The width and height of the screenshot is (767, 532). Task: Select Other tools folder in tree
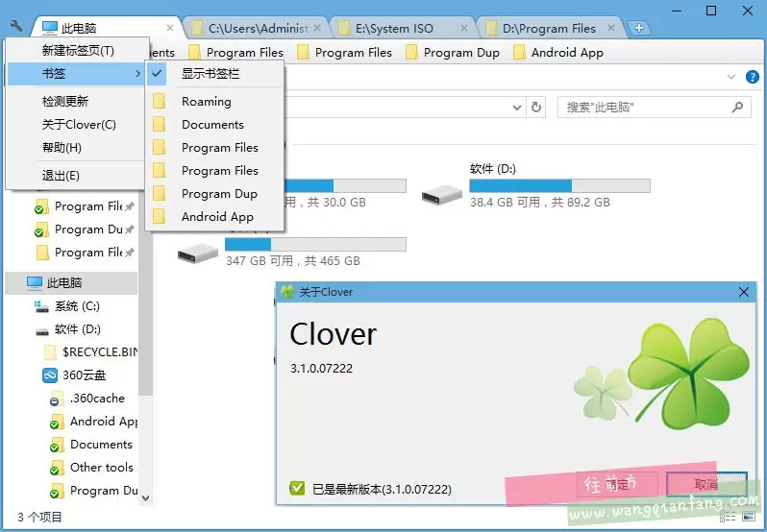[x=102, y=467]
